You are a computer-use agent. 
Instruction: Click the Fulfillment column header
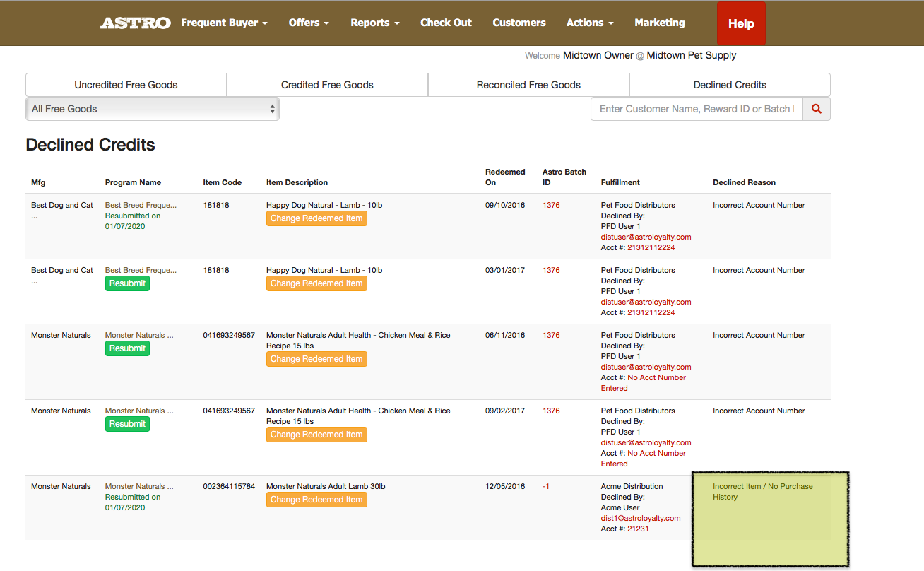pyautogui.click(x=620, y=182)
